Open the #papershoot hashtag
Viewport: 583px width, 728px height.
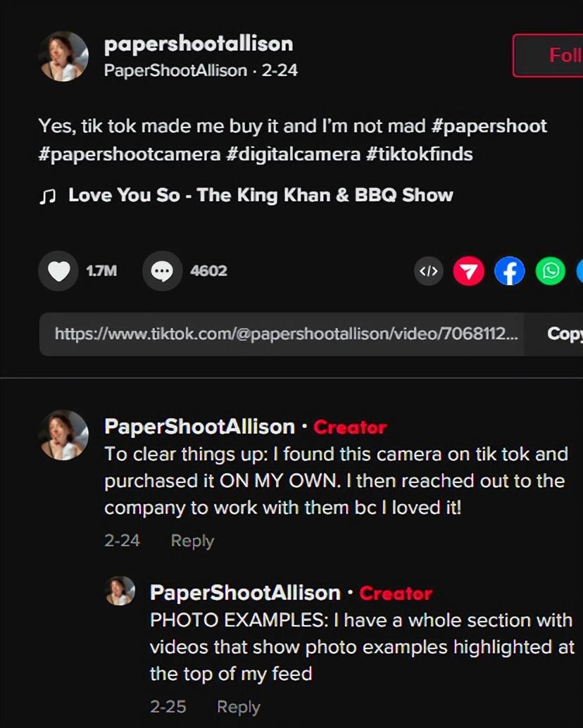point(489,126)
